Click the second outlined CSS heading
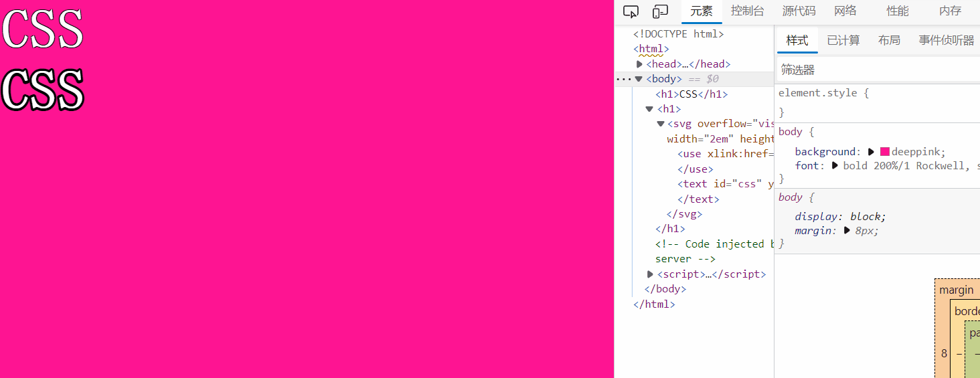This screenshot has height=378, width=980. [x=43, y=89]
